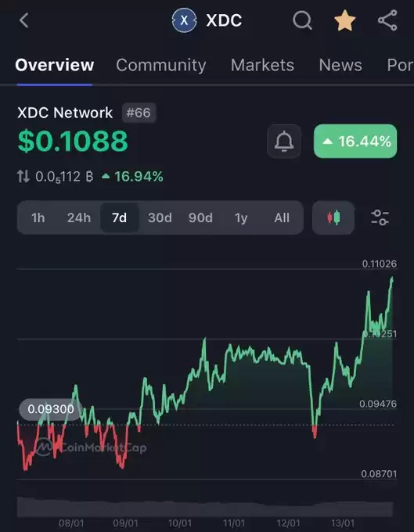The height and width of the screenshot is (532, 414).
Task: Select the 30d time range
Action: tap(160, 217)
